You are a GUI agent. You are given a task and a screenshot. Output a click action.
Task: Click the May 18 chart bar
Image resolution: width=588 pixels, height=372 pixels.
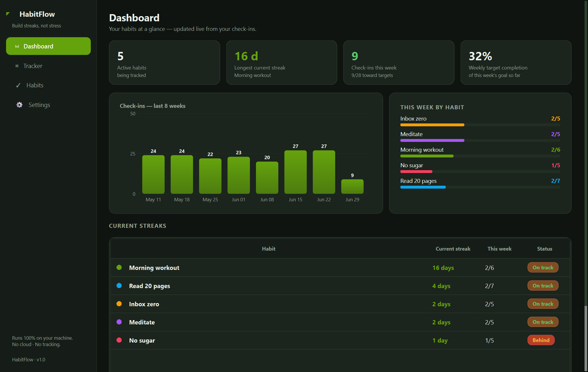pos(182,174)
